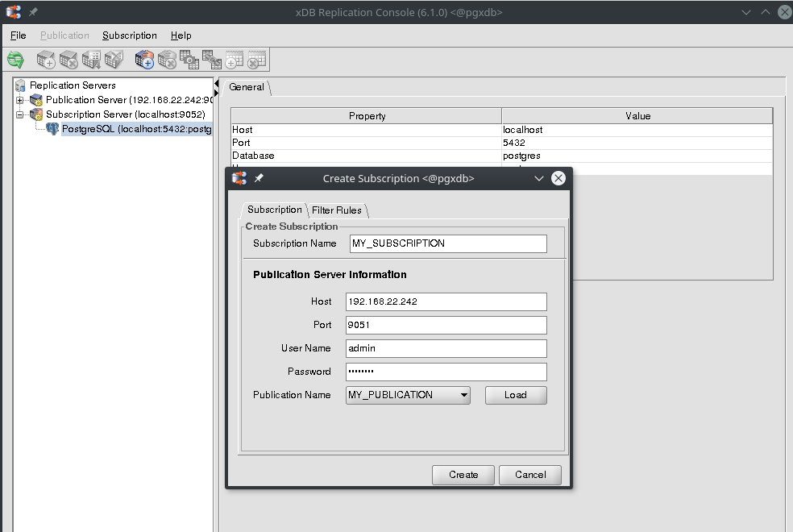Click the publication icon with down arrow
Screen dimensions: 793x532
tap(92, 60)
